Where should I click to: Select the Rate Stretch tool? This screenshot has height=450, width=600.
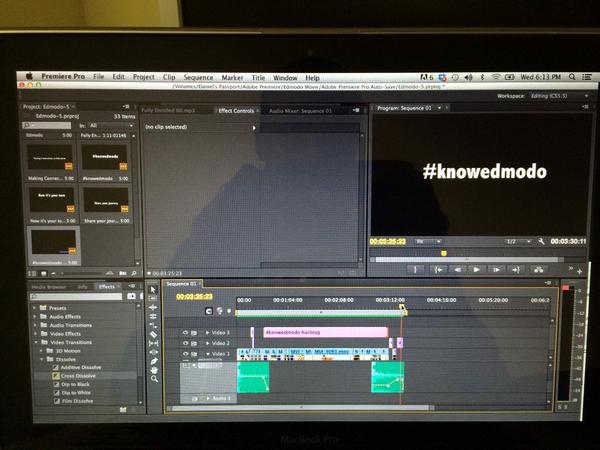coord(153,326)
